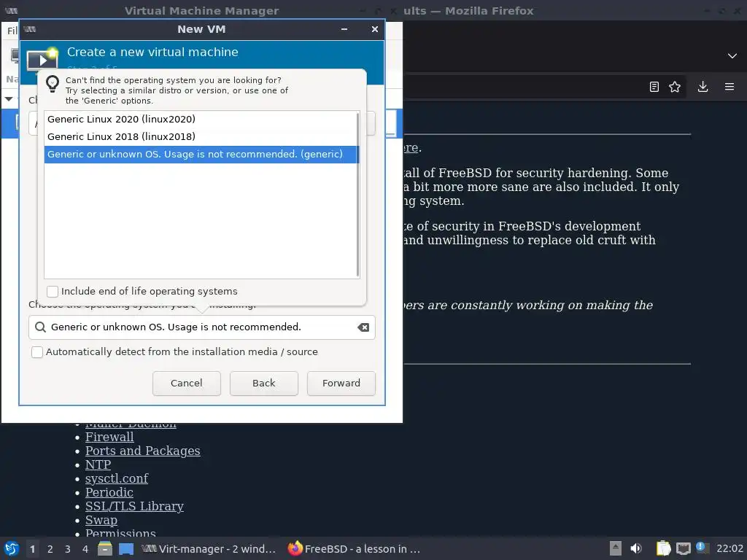Viewport: 747px width, 560px height.
Task: Minimize the New VM dialog
Action: coord(344,29)
